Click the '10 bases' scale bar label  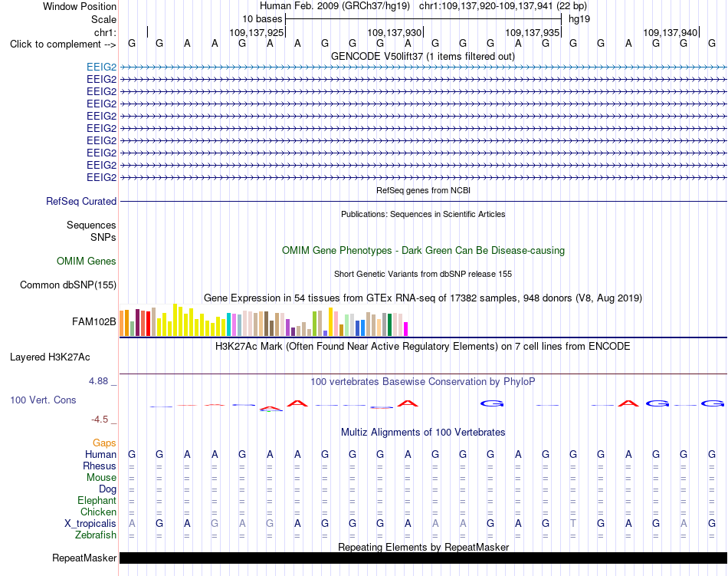(262, 19)
